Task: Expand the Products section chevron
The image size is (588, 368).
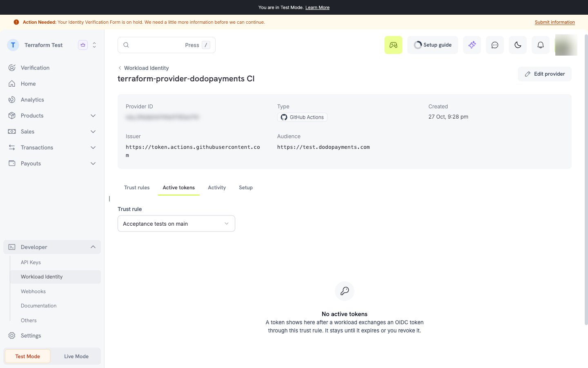Action: (93, 116)
